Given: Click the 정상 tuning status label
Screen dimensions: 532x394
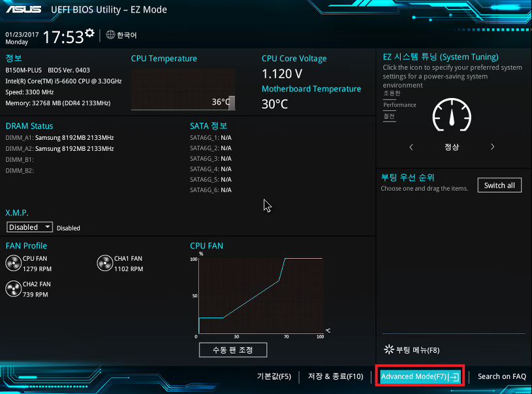Looking at the screenshot, I should click(452, 147).
